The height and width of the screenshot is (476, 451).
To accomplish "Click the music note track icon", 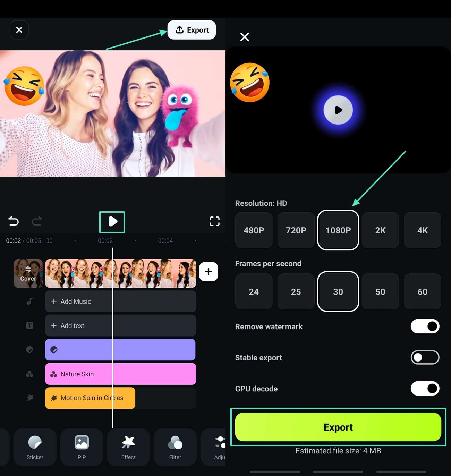I will pos(29,301).
